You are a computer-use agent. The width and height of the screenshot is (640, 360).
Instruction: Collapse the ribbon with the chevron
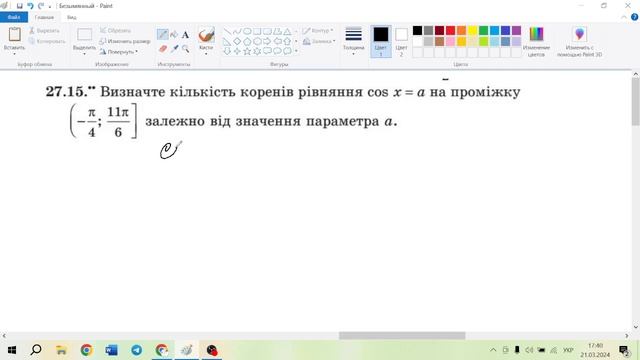coord(624,17)
